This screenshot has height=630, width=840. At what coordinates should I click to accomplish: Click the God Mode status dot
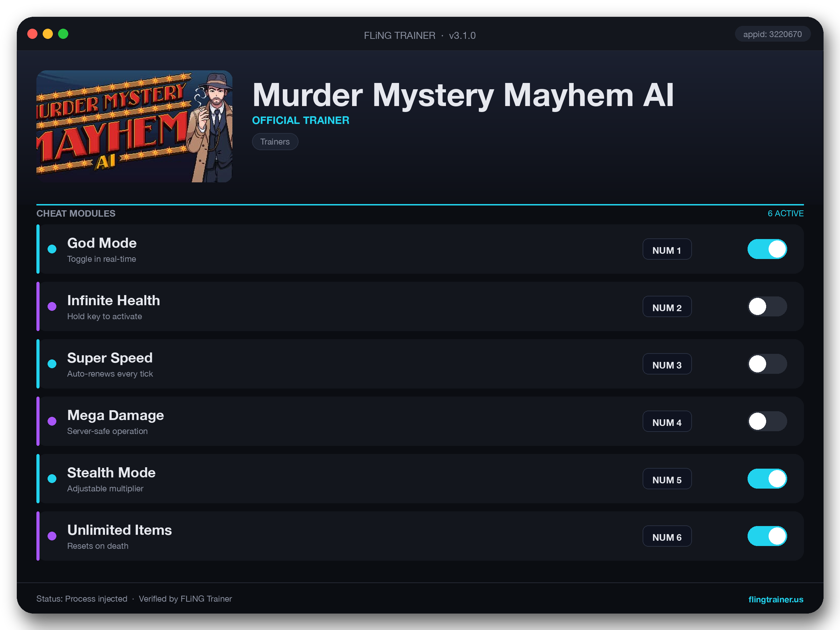pos(52,249)
